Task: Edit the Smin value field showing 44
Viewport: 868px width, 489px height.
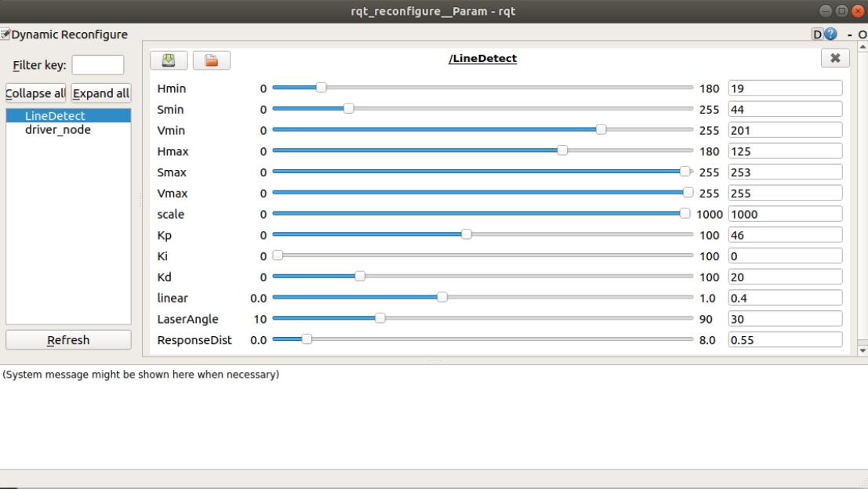Action: [785, 109]
